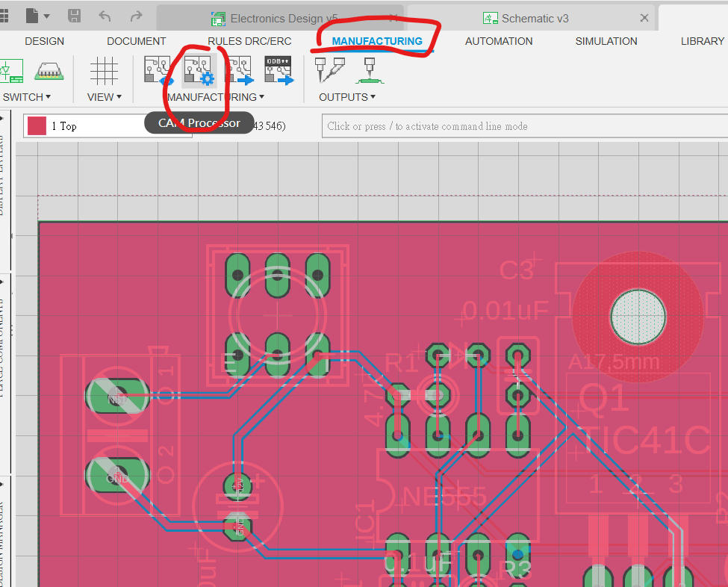Open the File menu dropdown
This screenshot has width=728, height=587.
point(37,16)
